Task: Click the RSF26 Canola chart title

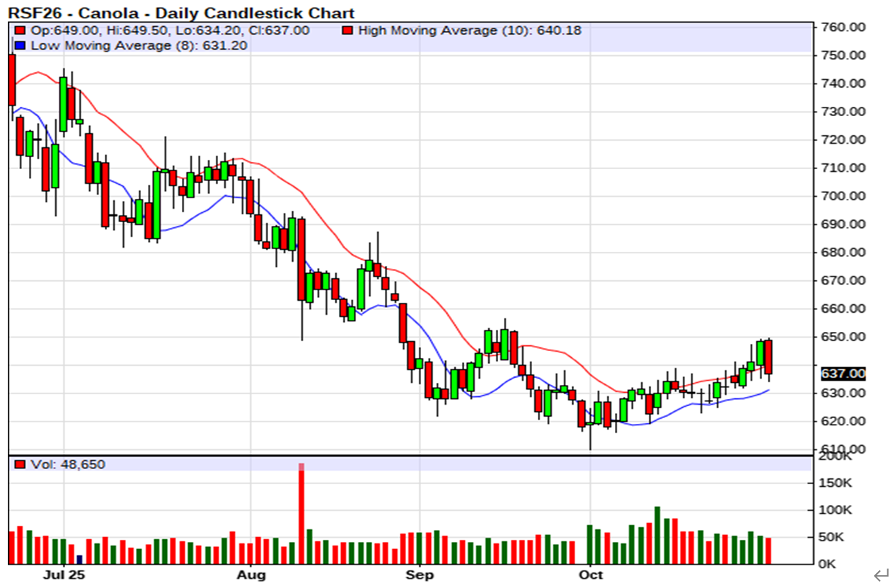Action: (181, 13)
